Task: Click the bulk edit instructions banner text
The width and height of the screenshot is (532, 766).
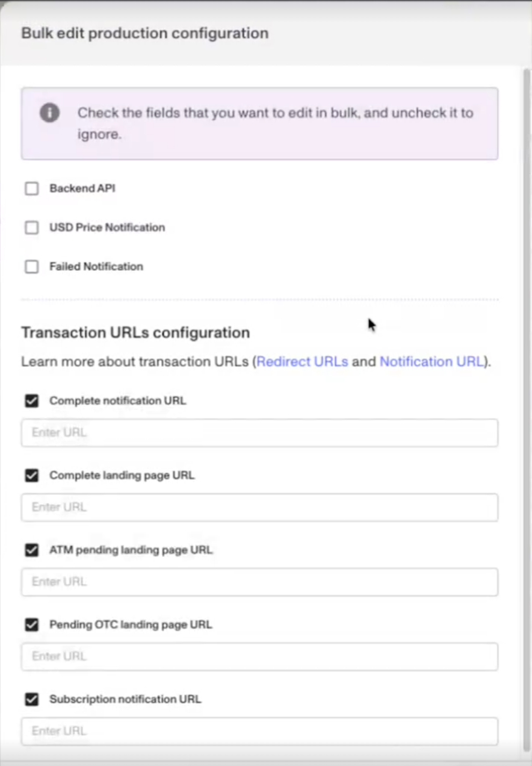Action: 275,123
